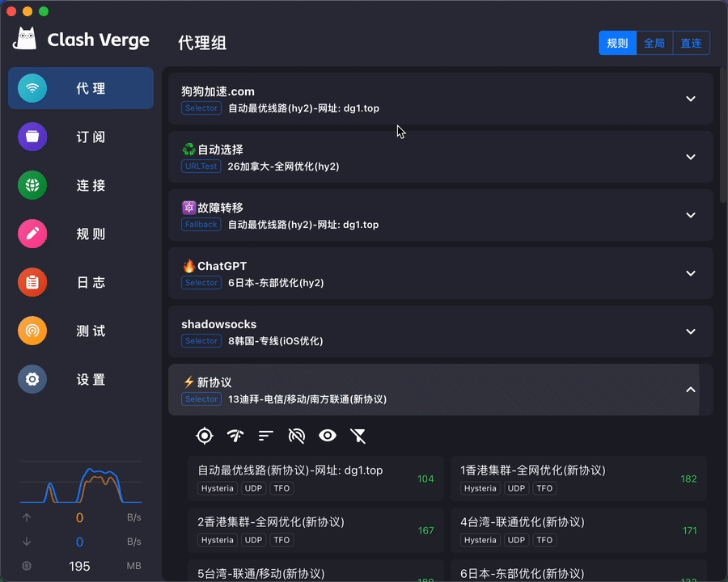Image resolution: width=728 pixels, height=582 pixels.
Task: Select the 2香港集群-全网优化 proxy node
Action: click(315, 530)
